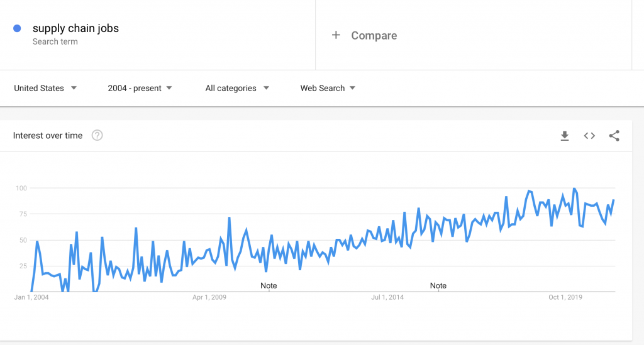Download the interest over time data
Screen dimensions: 644x345
[565, 136]
